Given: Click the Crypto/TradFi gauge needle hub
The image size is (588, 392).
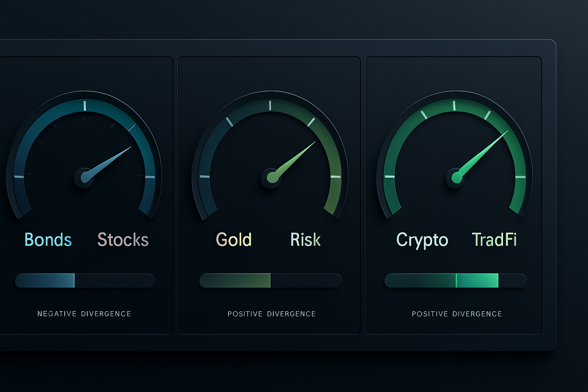Looking at the screenshot, I should [x=456, y=178].
